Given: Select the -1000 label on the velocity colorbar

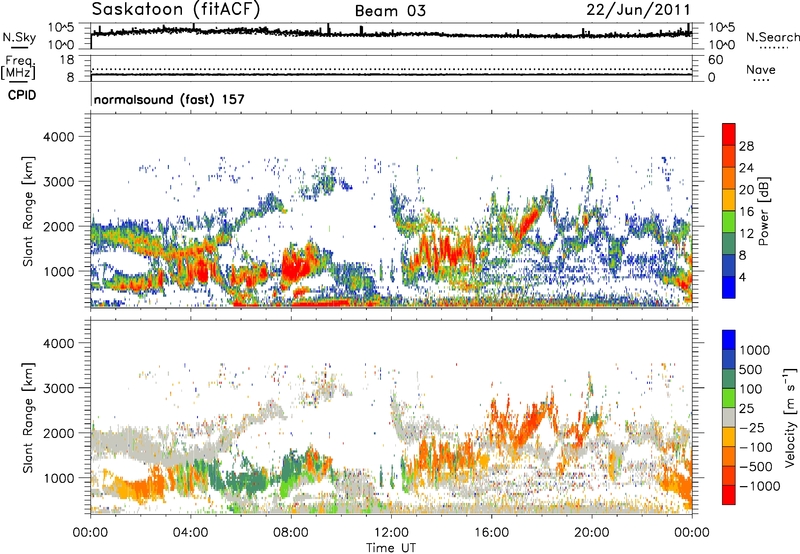Looking at the screenshot, I should point(760,486).
